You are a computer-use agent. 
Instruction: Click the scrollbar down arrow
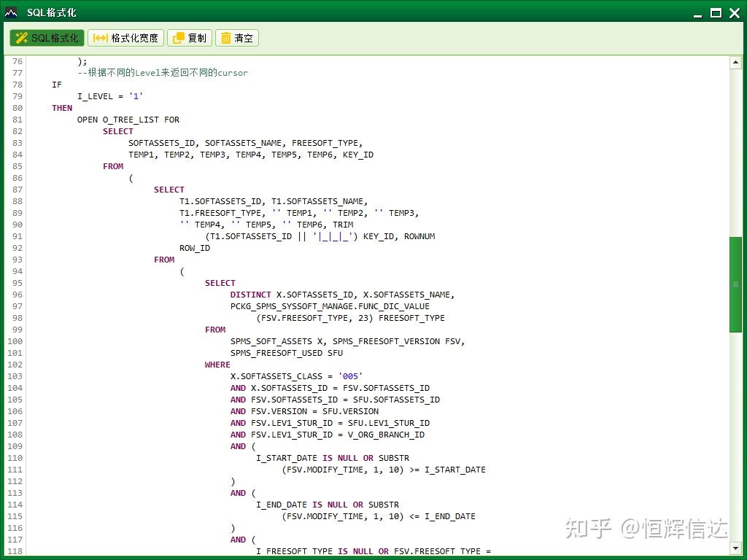(735, 548)
